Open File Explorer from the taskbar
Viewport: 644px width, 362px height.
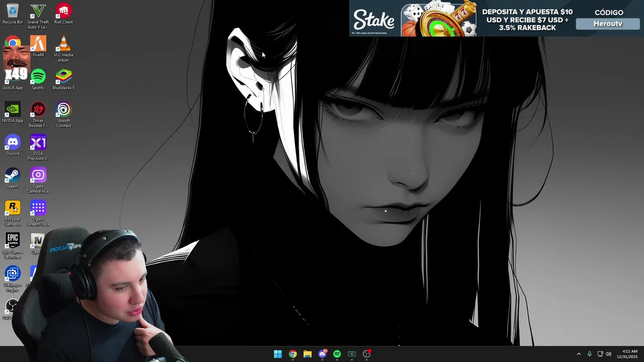pyautogui.click(x=307, y=354)
